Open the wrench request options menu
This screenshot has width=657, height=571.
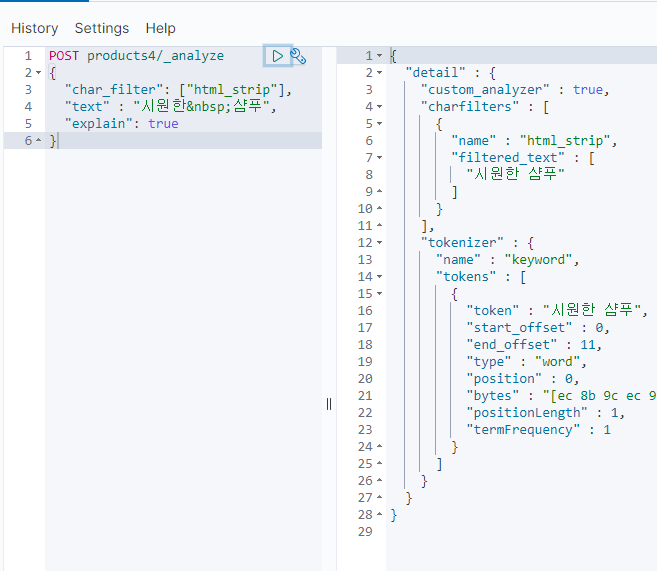tap(298, 56)
